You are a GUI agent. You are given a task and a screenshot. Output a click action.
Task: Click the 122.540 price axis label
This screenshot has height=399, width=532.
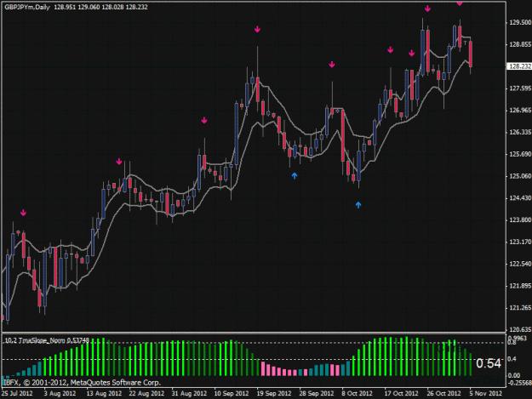(x=520, y=264)
